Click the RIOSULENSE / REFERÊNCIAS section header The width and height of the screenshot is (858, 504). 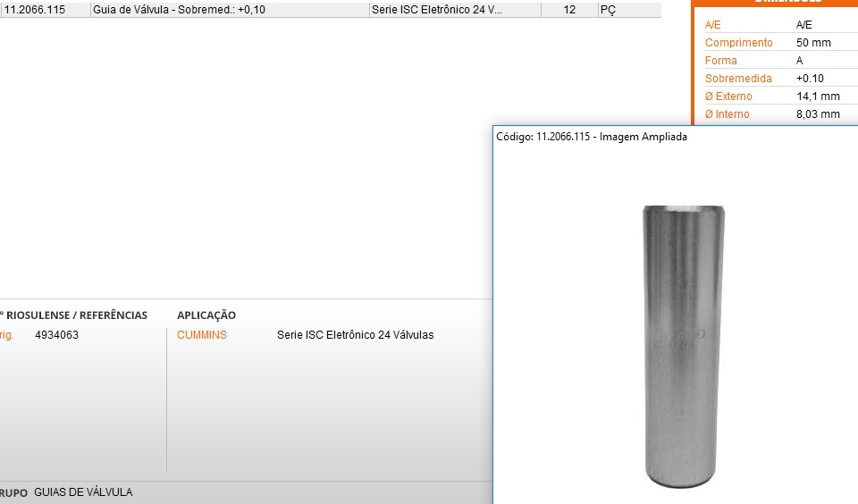click(x=75, y=315)
